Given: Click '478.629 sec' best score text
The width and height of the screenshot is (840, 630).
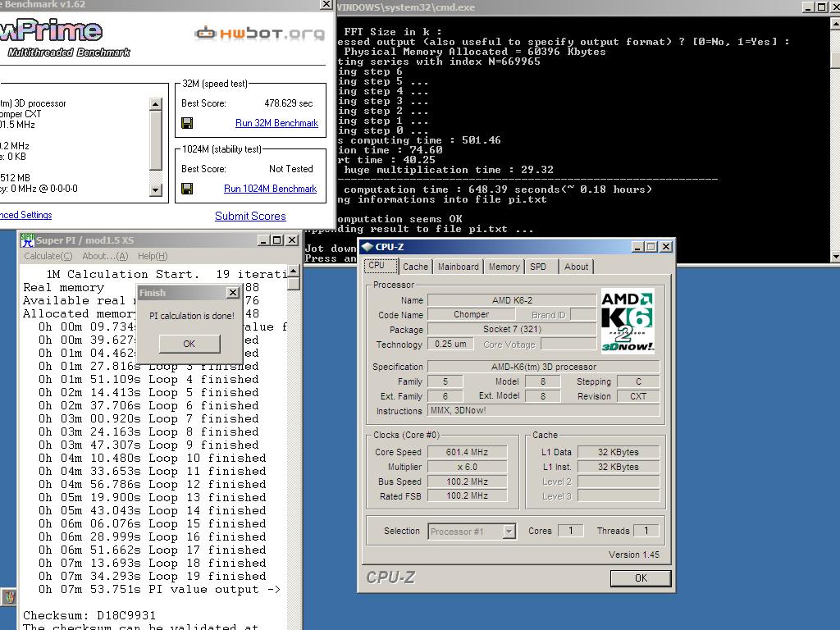Looking at the screenshot, I should [288, 103].
